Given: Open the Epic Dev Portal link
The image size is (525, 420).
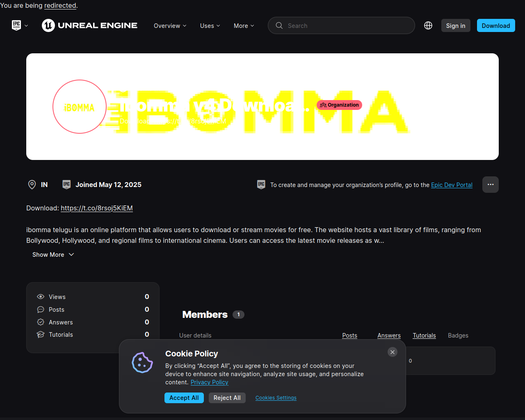Looking at the screenshot, I should tap(452, 185).
